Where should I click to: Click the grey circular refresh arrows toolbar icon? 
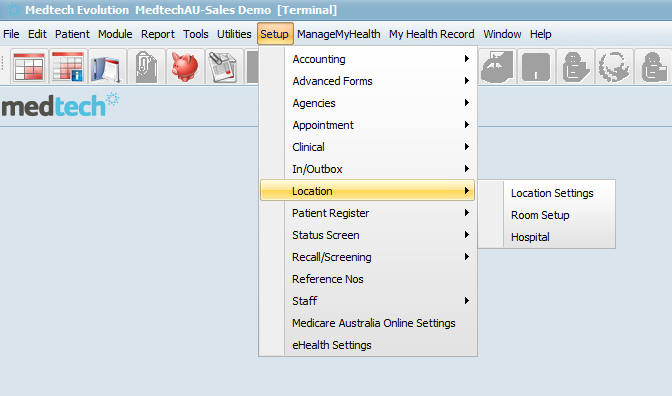click(614, 67)
